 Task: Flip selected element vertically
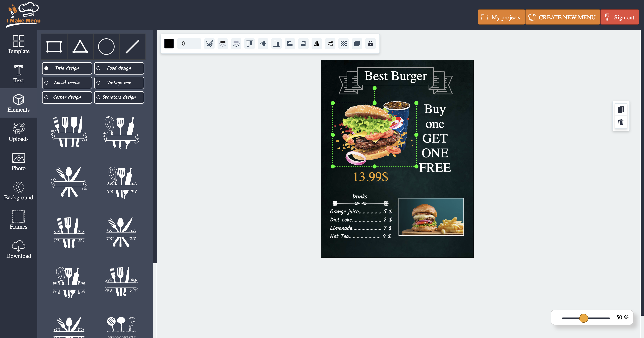[x=330, y=44]
